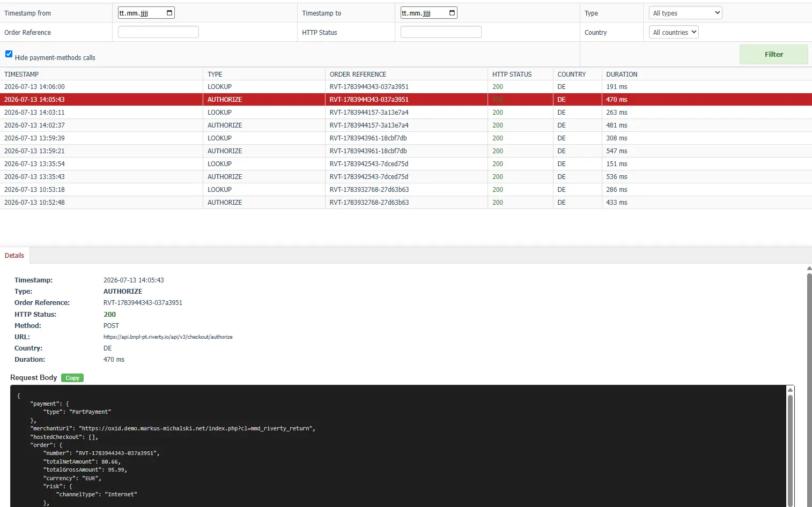Open the Type dropdown showing All types
The width and height of the screenshot is (812, 507).
[x=685, y=13]
